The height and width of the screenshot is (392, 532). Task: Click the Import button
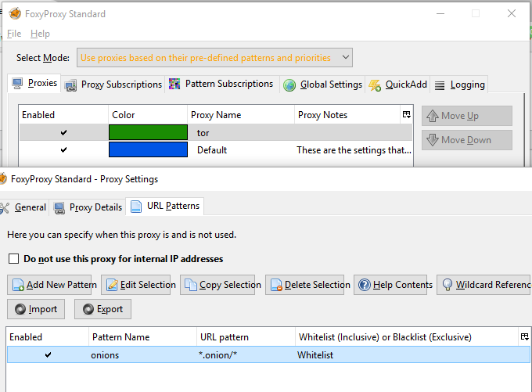pos(36,309)
